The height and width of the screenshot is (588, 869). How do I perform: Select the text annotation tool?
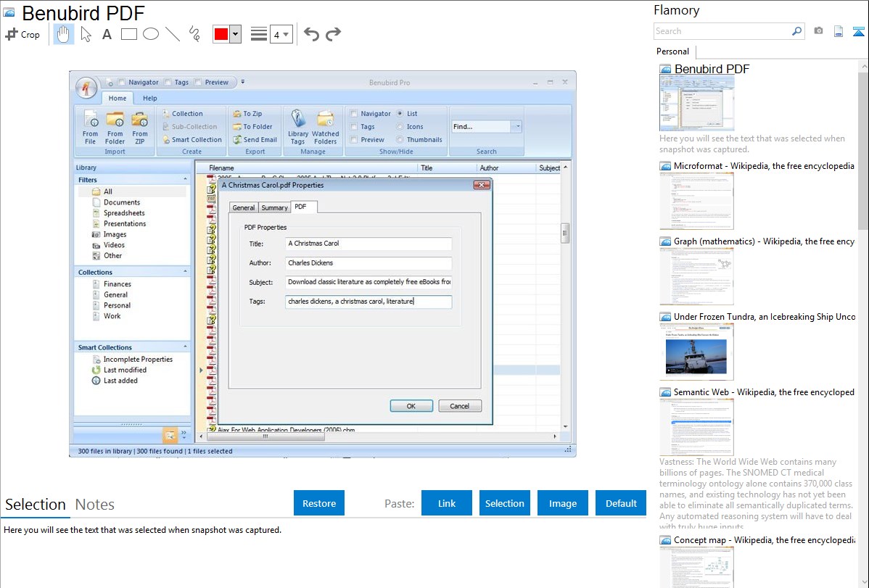pyautogui.click(x=107, y=34)
